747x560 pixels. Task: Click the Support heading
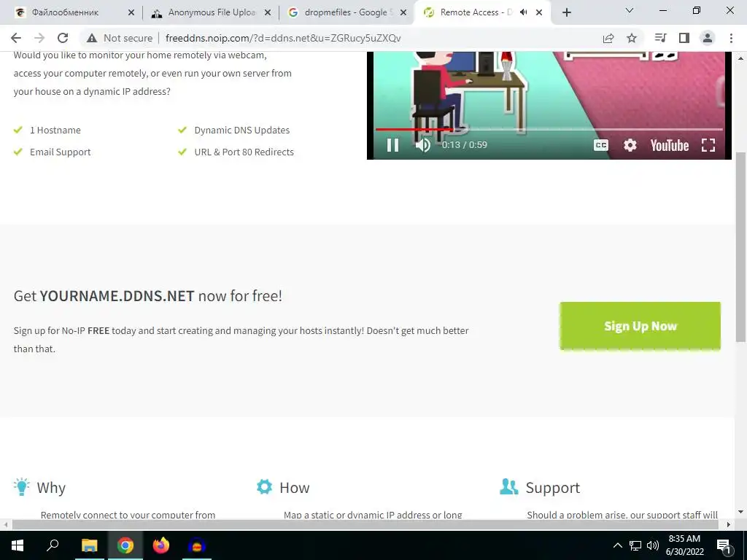[x=553, y=488]
